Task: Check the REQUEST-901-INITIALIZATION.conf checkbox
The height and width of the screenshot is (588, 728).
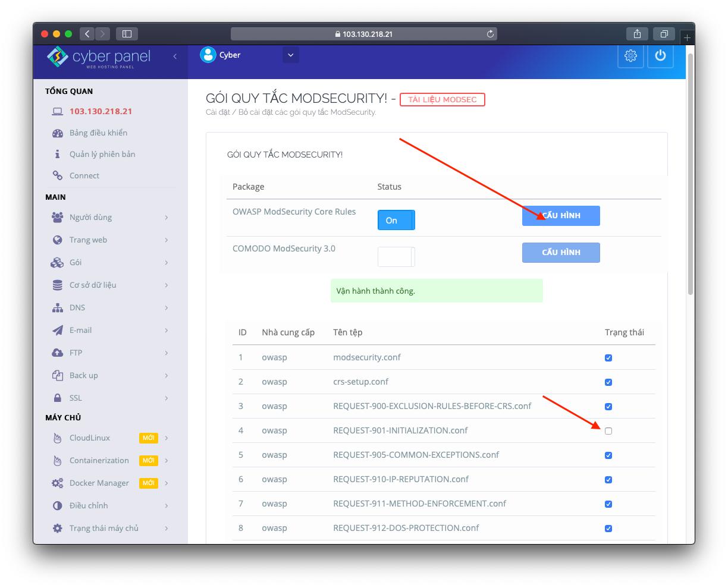Action: click(x=608, y=431)
